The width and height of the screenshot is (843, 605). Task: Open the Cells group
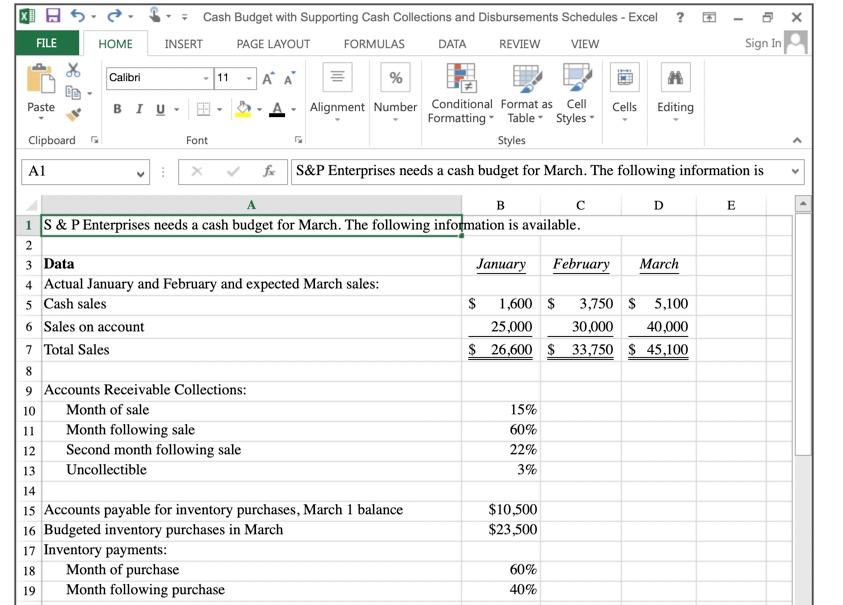pos(624,92)
